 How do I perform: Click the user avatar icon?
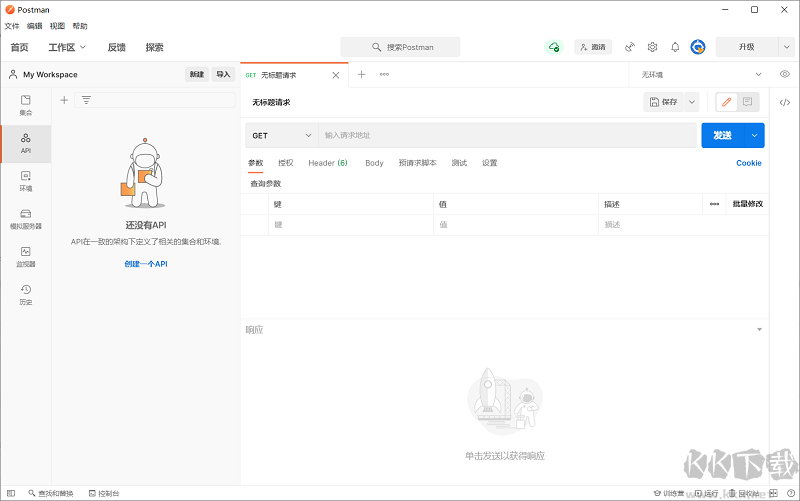[x=698, y=47]
